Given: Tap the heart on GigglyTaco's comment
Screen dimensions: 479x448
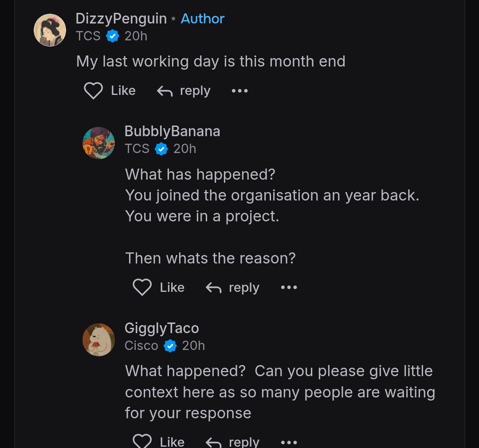Looking at the screenshot, I should click(142, 441).
